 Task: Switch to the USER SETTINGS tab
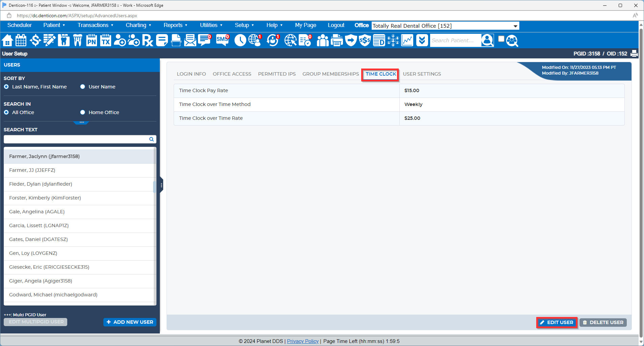pos(422,74)
